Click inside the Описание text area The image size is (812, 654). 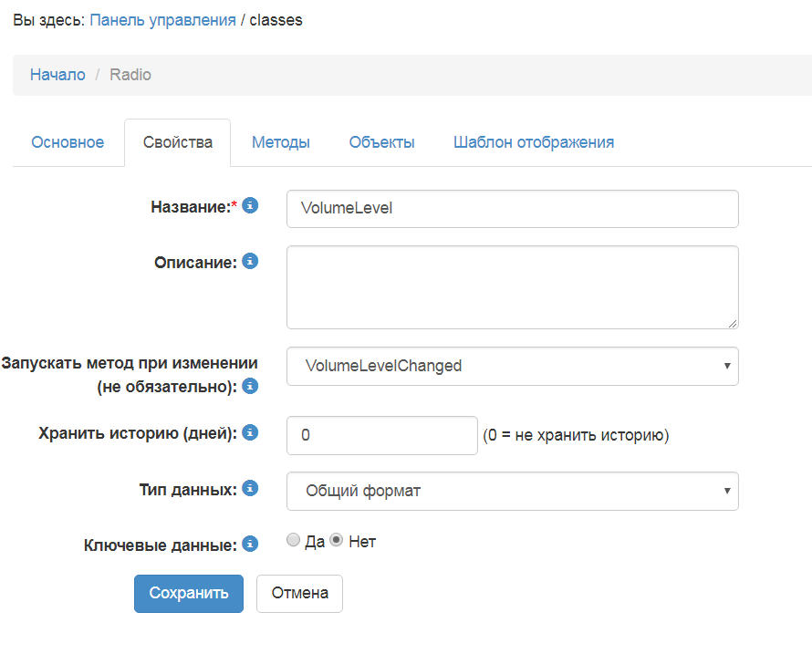[x=512, y=286]
